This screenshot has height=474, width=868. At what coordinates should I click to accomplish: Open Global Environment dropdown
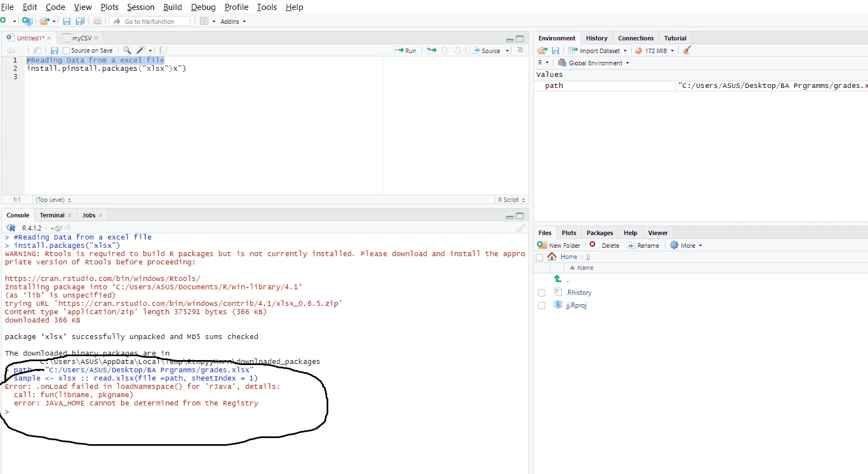pos(593,63)
